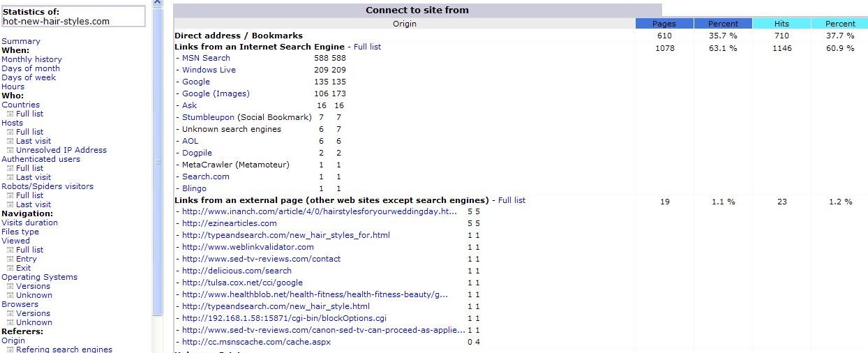Click the icon next to Unresolved IP Address

pos(10,150)
